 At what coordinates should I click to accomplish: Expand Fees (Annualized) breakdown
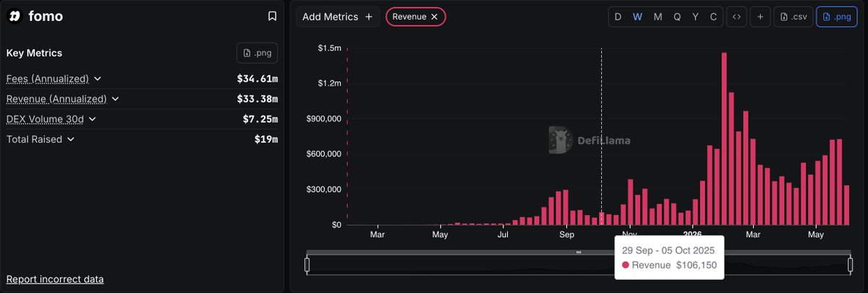pyautogui.click(x=98, y=78)
